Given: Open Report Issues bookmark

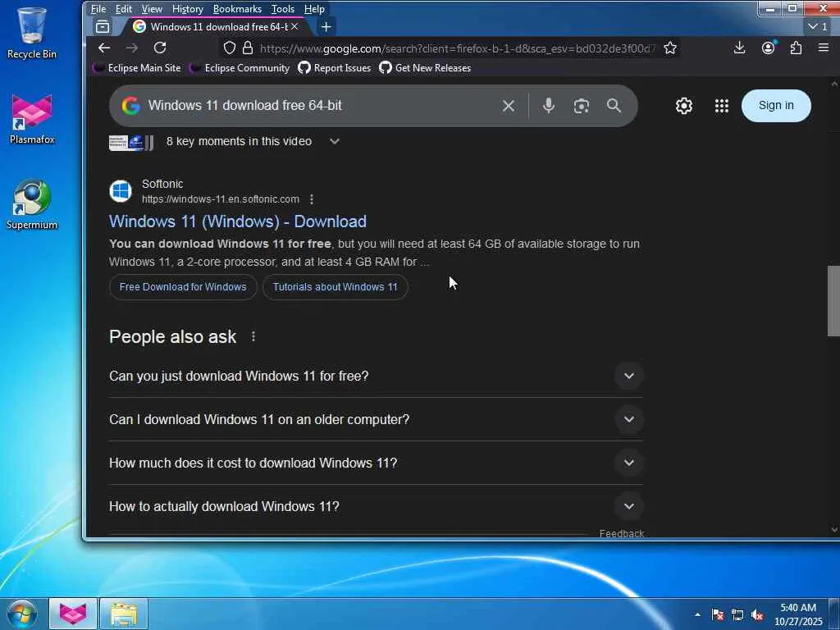Looking at the screenshot, I should [x=335, y=68].
